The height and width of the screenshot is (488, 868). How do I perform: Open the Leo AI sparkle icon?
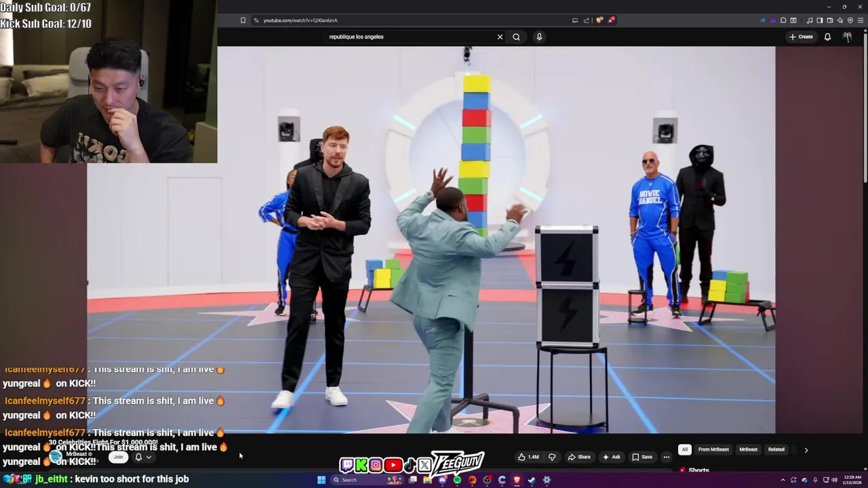pyautogui.click(x=840, y=20)
